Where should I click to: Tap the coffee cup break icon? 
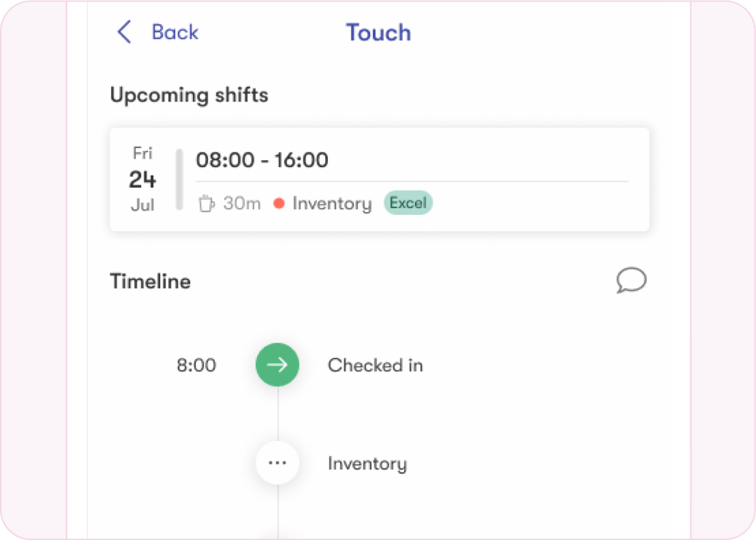point(206,203)
